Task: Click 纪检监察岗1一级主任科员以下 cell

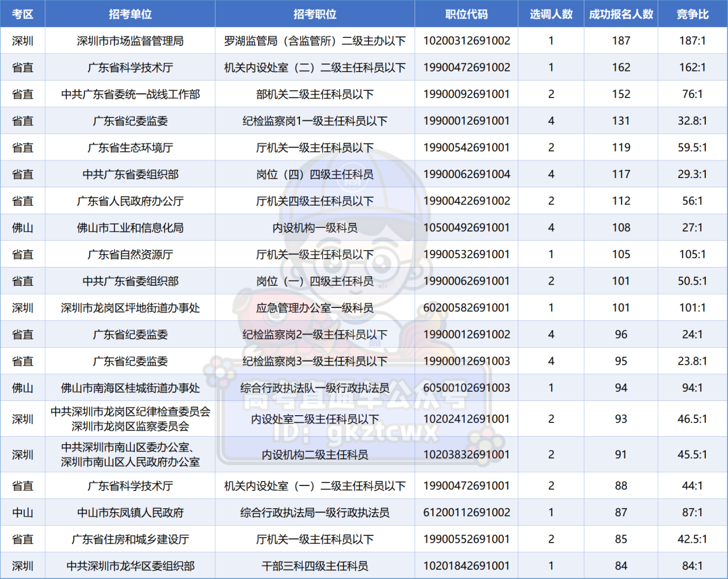Action: 315,121
